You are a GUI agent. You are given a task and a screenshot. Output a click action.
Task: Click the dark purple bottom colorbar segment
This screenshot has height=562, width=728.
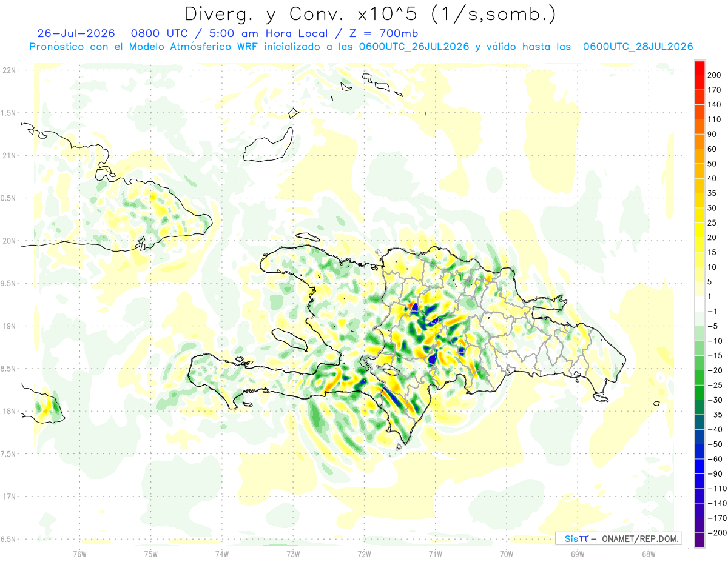699,540
